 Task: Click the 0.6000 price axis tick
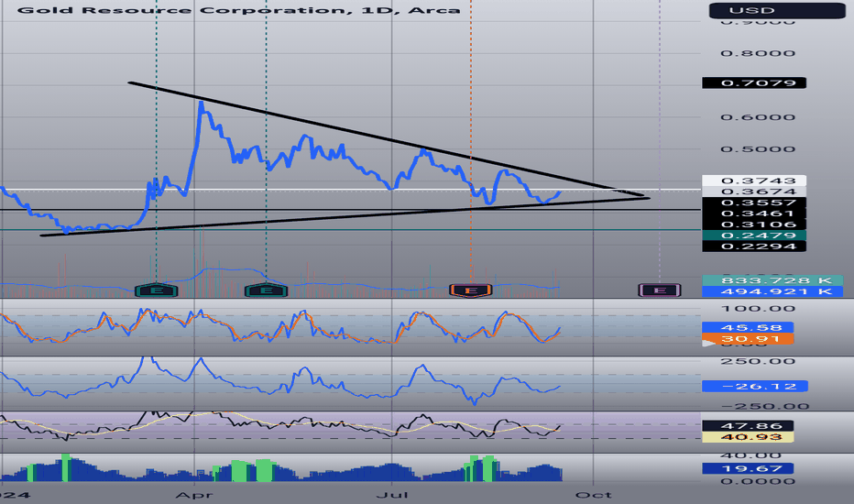click(x=758, y=117)
